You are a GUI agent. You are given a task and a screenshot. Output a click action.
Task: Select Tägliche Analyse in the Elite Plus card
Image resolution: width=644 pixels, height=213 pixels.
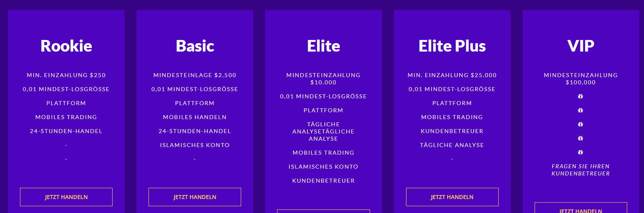pos(452,145)
